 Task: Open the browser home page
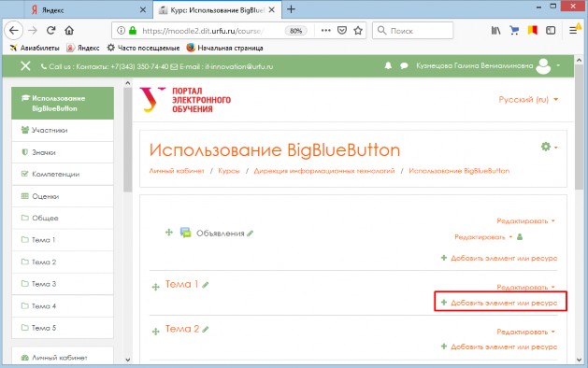[x=69, y=30]
